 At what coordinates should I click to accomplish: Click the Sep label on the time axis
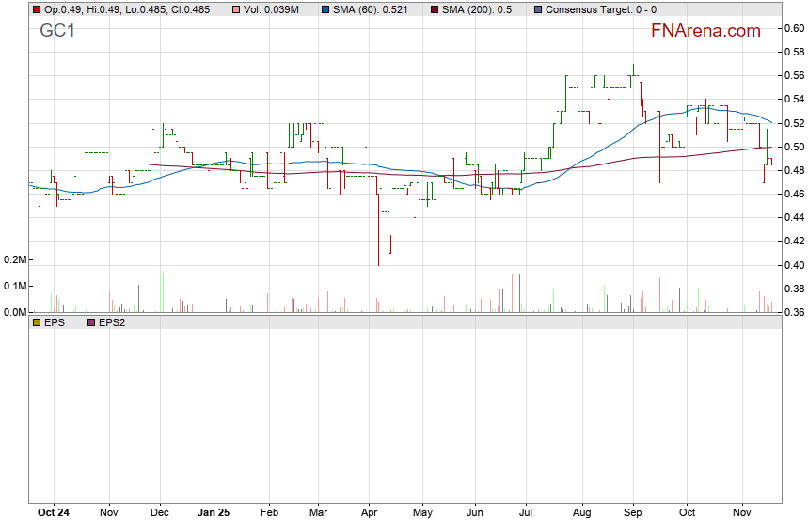633,513
